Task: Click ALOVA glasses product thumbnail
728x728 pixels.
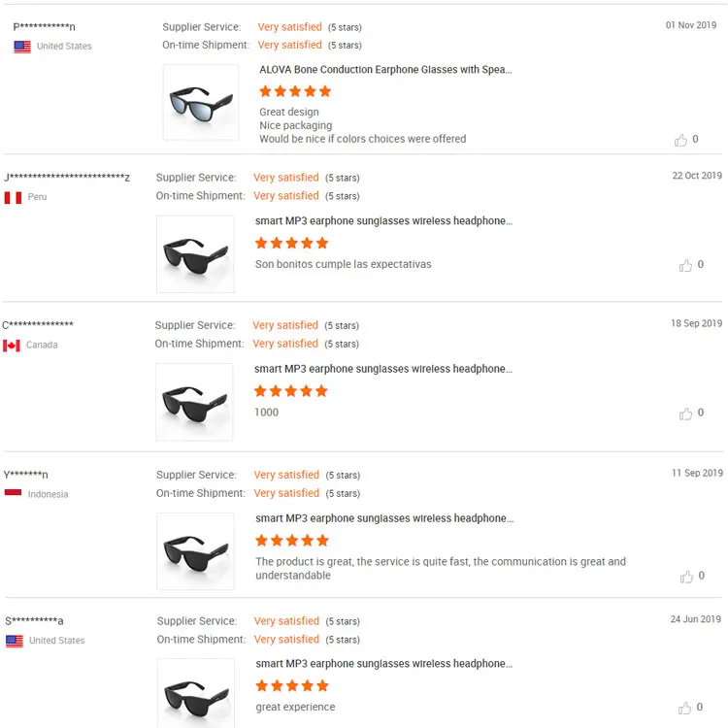Action: [x=200, y=102]
